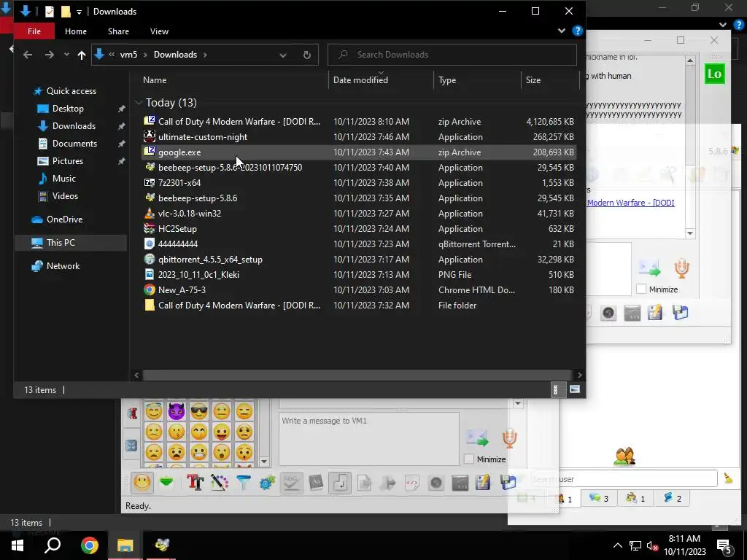Change chat font with the red T icon
Viewport: 747px width, 560px height.
(x=195, y=483)
